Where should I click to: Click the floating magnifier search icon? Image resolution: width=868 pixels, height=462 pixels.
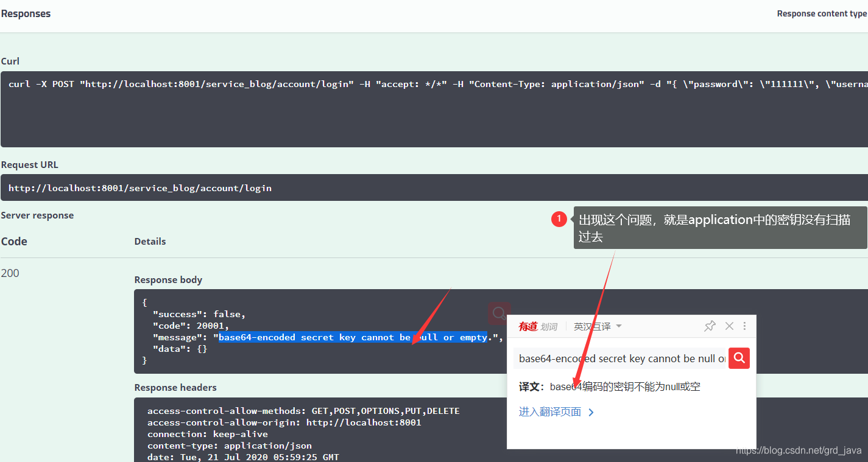coord(499,313)
